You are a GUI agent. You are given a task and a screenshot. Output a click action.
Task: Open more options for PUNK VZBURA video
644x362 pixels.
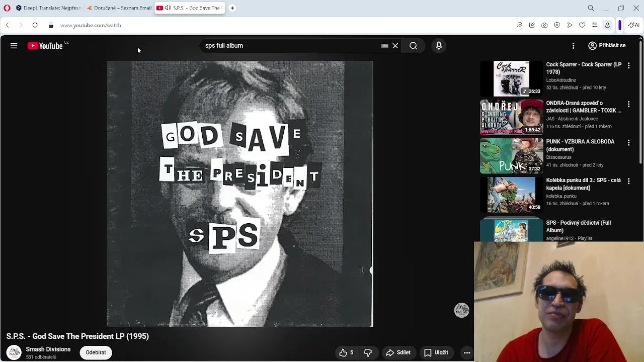tap(628, 143)
